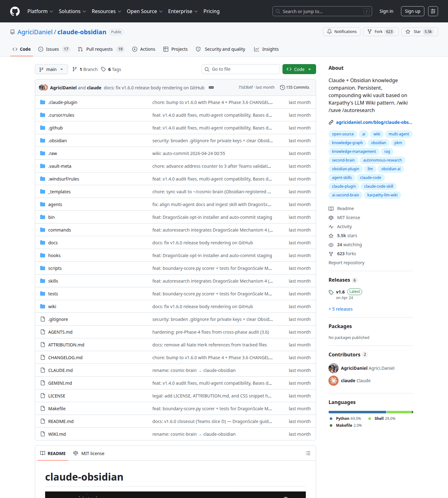448x498 pixels.
Task: View the 24 watching list
Action: point(345,245)
